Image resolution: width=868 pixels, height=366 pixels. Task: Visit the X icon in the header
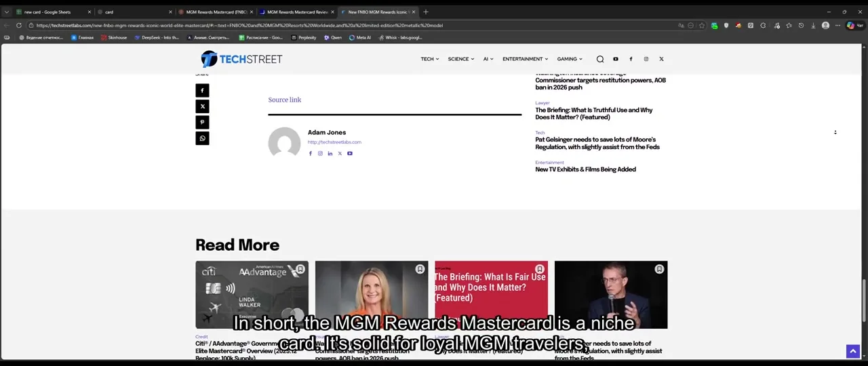coord(661,59)
